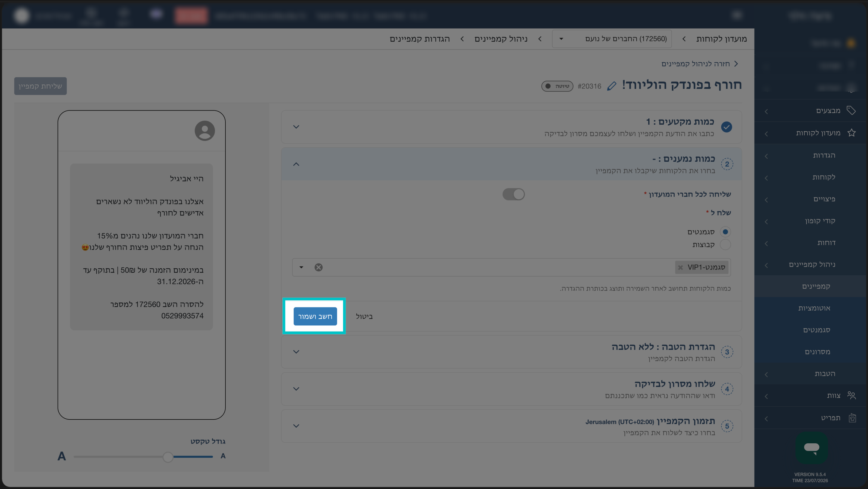The width and height of the screenshot is (868, 489).
Task: Expand the תזמון הקמפיין section chevron
Action: coord(296,426)
